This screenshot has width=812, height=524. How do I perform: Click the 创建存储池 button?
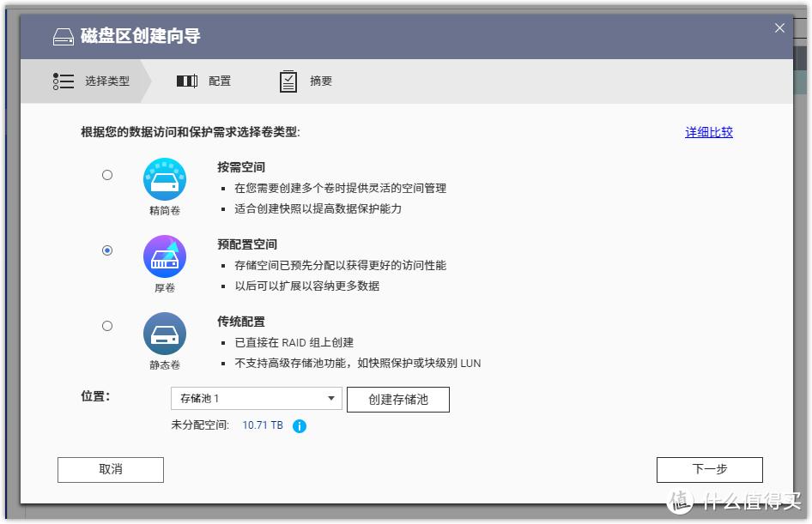pos(398,398)
